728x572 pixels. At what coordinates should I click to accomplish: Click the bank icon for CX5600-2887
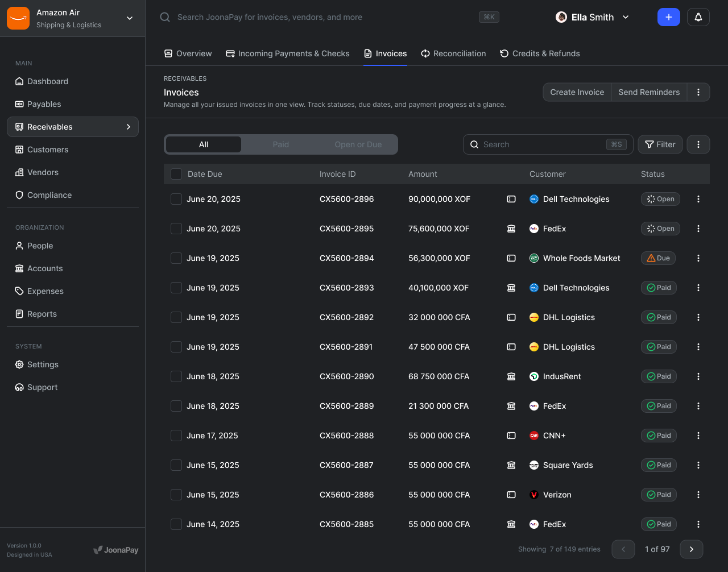pyautogui.click(x=511, y=465)
